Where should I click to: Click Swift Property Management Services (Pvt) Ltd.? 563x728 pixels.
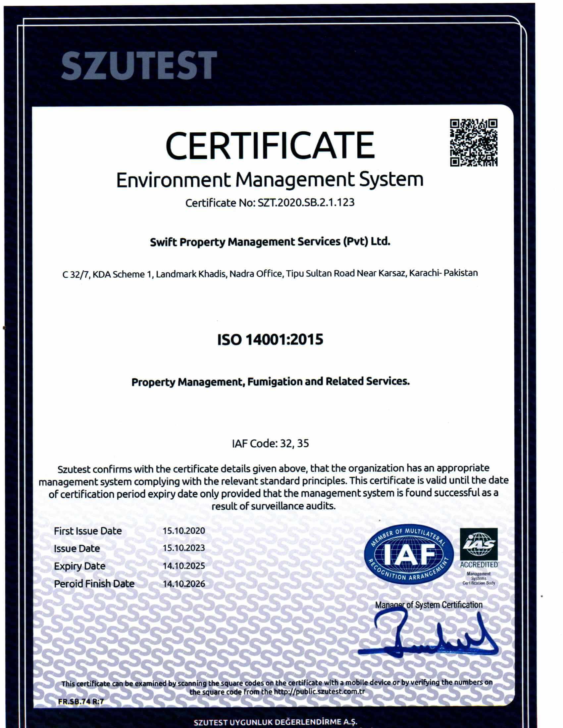coord(270,242)
